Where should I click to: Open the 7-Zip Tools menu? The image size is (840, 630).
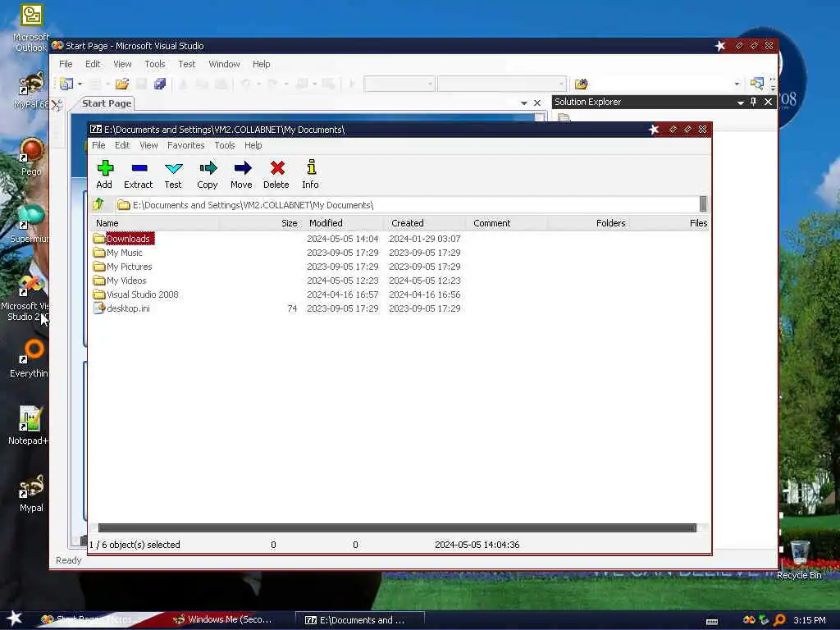pyautogui.click(x=225, y=145)
